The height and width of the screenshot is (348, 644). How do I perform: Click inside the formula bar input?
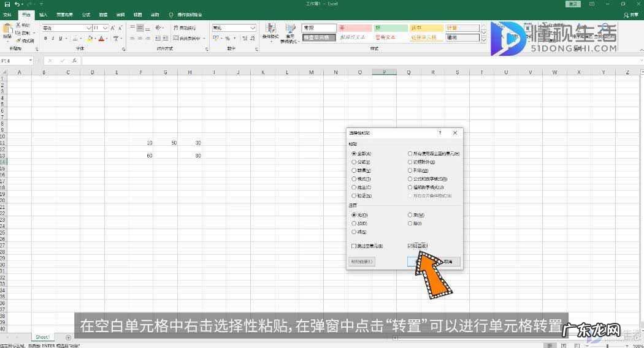pyautogui.click(x=361, y=61)
